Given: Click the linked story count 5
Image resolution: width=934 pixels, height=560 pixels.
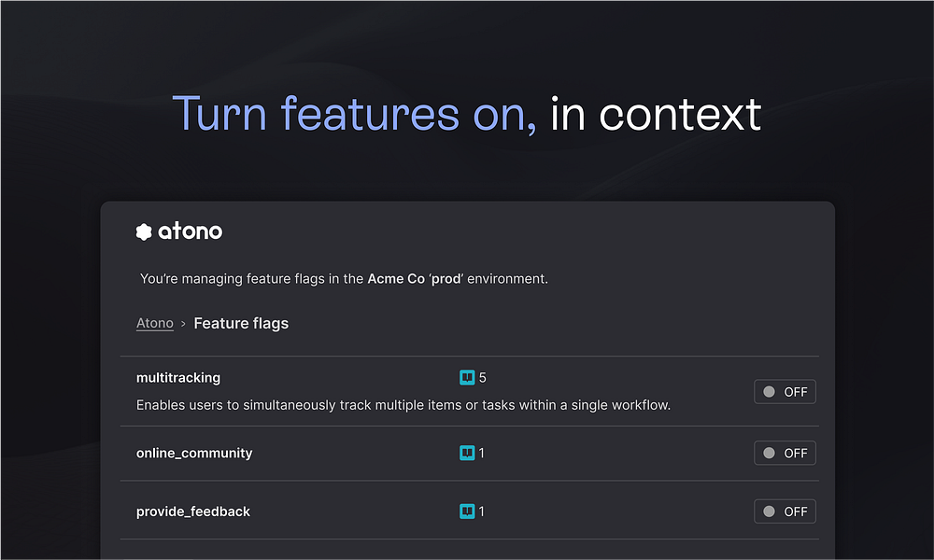Looking at the screenshot, I should 483,378.
